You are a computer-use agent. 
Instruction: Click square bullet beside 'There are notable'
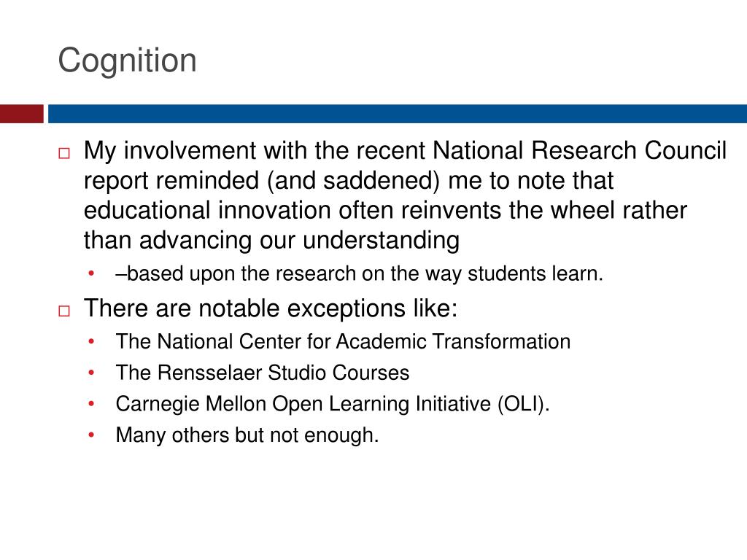pyautogui.click(x=64, y=311)
